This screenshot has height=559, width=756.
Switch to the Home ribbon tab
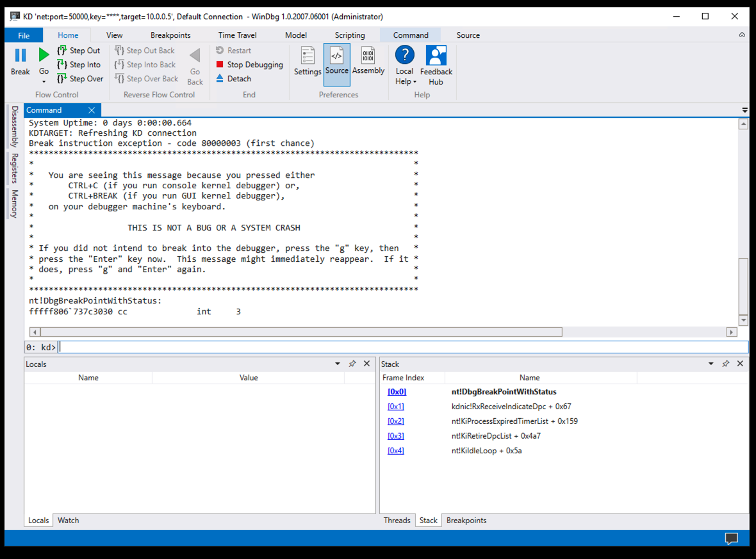click(68, 35)
